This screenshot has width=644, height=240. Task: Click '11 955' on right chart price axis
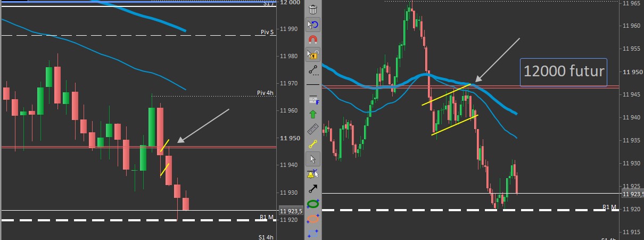click(x=632, y=49)
